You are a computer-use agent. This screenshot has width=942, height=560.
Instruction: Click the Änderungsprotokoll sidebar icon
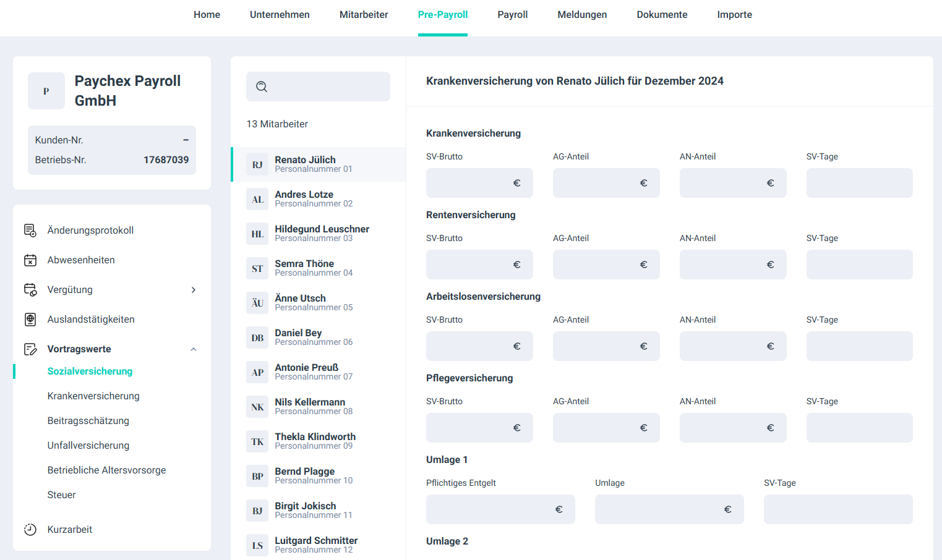(x=30, y=231)
